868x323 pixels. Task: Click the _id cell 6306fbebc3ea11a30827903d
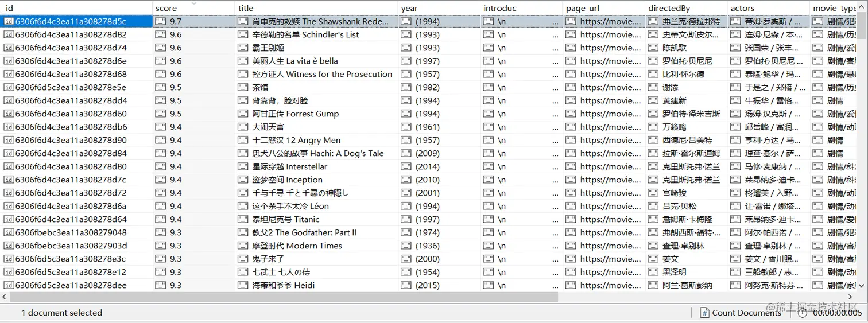76,246
